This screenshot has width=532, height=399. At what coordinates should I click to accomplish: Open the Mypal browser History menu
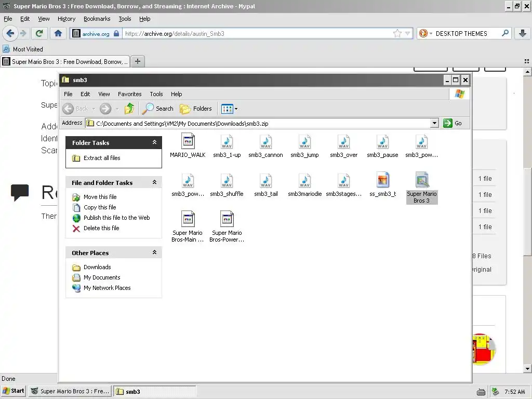coord(66,19)
